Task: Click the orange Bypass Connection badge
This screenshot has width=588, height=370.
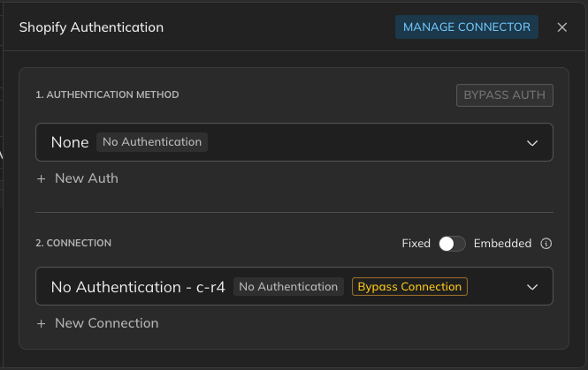Action: pos(409,287)
